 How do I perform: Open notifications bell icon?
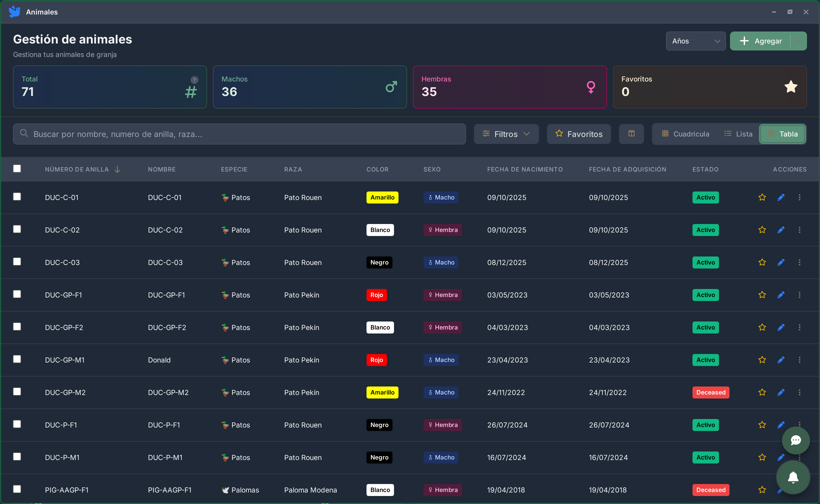793,477
